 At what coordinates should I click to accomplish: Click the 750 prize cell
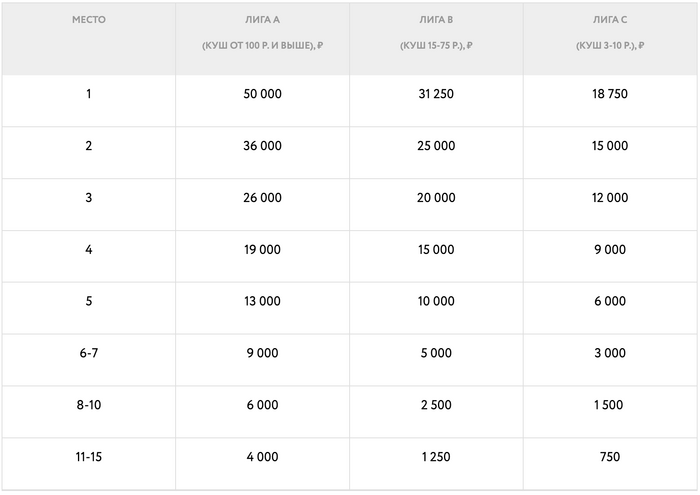click(609, 457)
